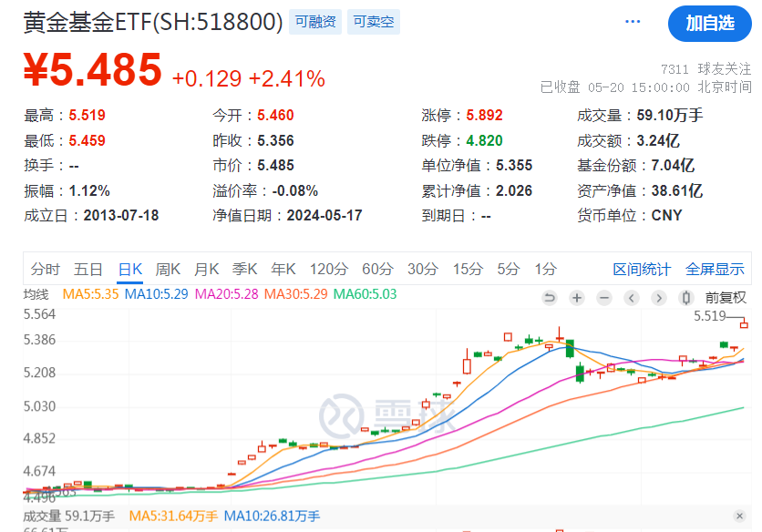The height and width of the screenshot is (532, 762).
Task: Click the 今开 value 5.460
Action: click(275, 115)
